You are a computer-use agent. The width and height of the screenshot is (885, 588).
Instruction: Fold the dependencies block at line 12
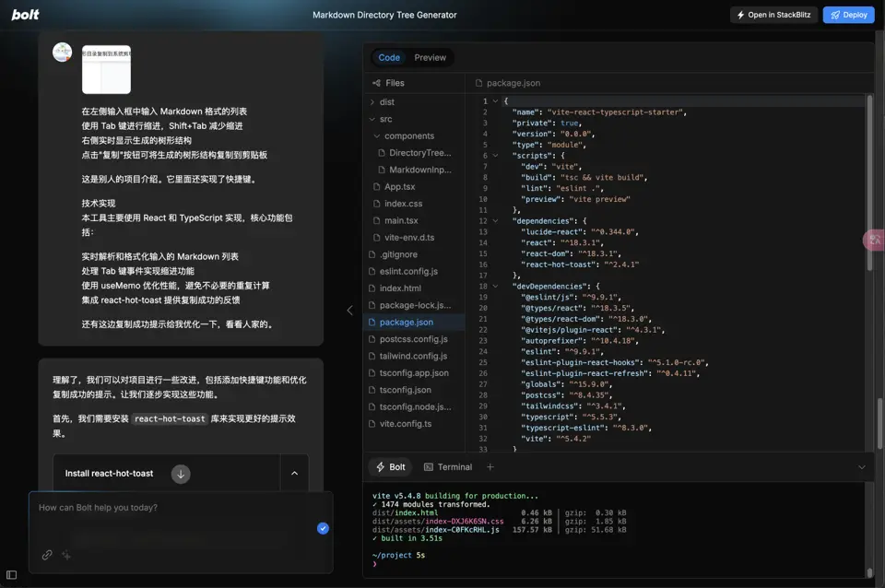click(x=496, y=221)
